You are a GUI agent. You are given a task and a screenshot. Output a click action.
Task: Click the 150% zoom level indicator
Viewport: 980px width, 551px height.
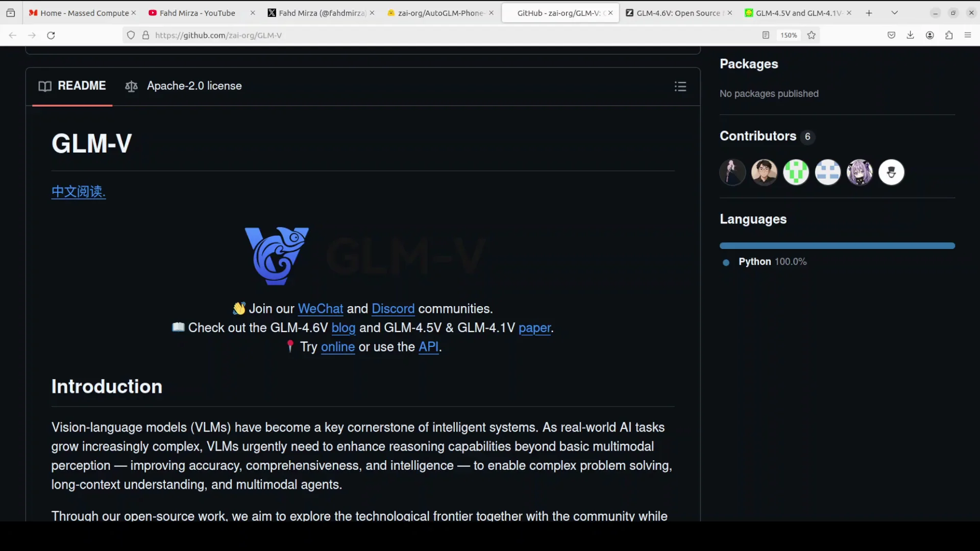point(788,35)
